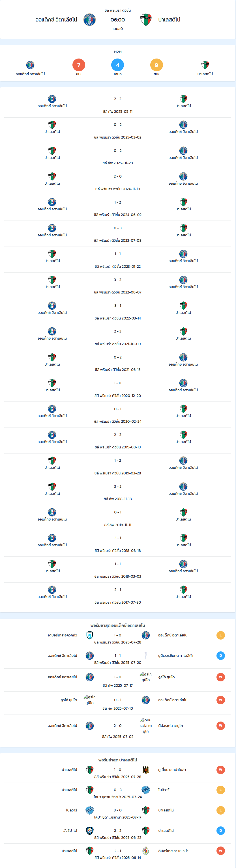Click the Universidad Católica crest
Image resolution: width=236 pixels, height=868 pixels.
coord(146,655)
